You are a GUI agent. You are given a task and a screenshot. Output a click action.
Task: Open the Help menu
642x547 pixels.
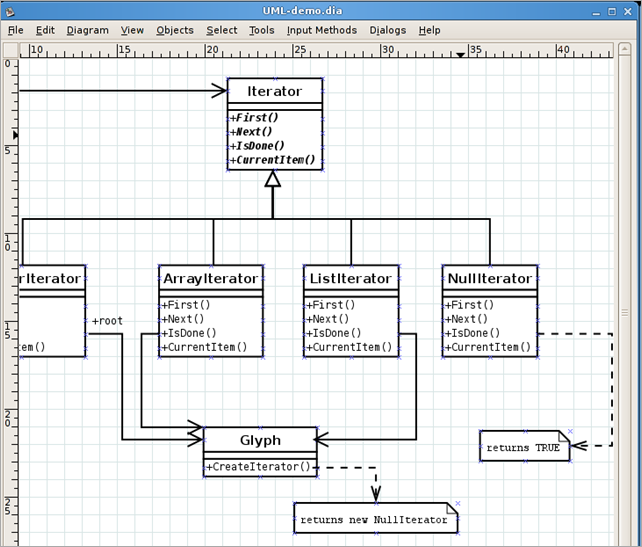[430, 30]
